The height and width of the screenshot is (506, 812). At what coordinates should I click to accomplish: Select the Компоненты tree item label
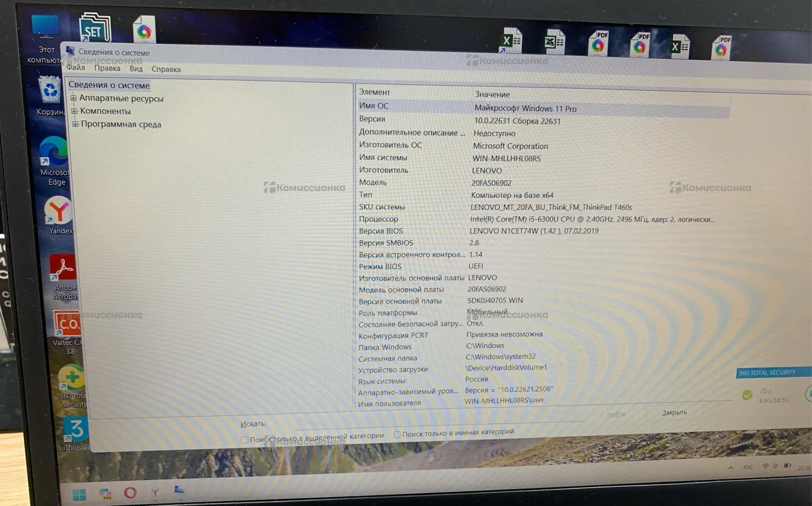tap(105, 111)
